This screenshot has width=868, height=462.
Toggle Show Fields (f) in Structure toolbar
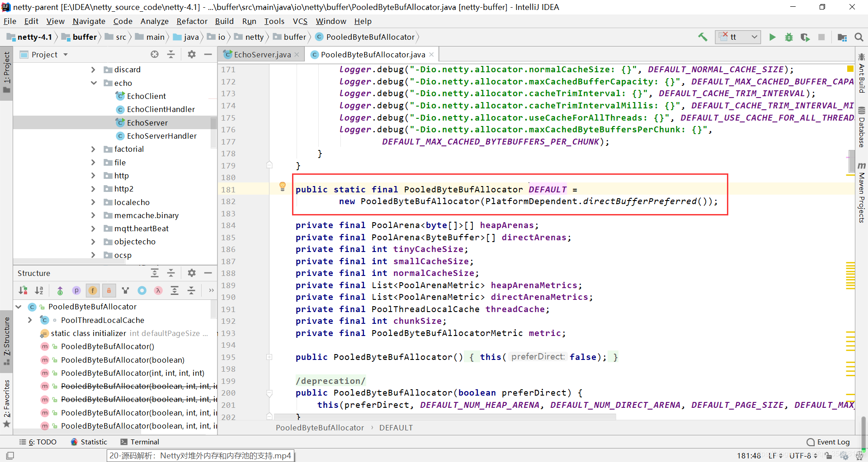coord(93,290)
